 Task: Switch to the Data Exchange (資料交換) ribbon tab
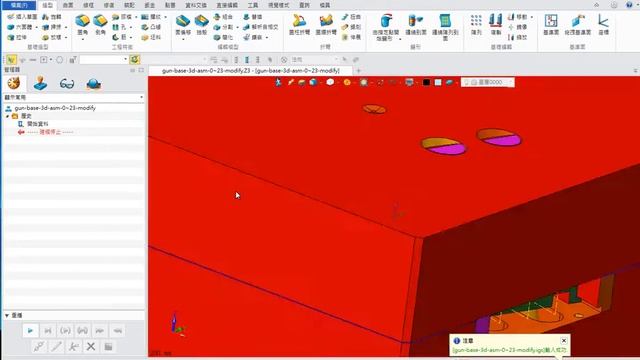pyautogui.click(x=196, y=5)
